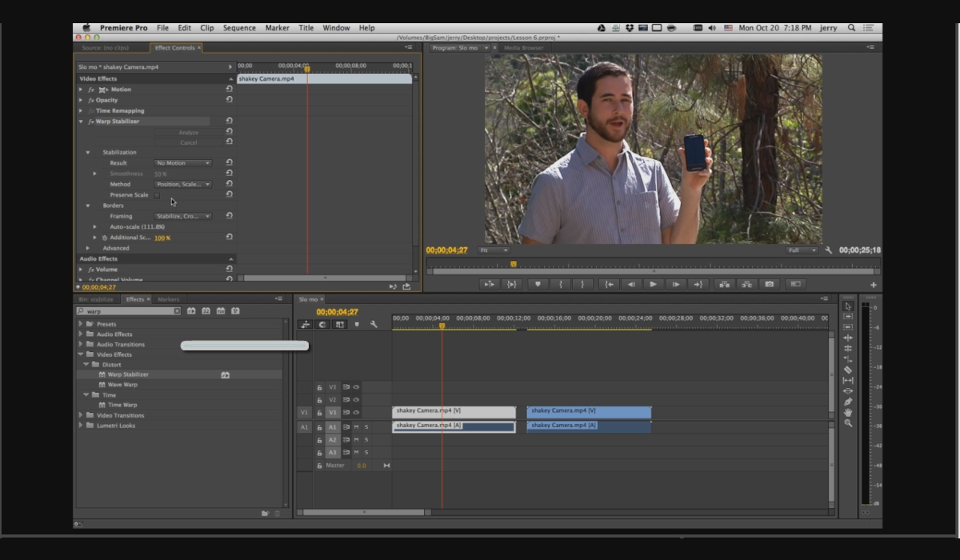Clear the warp search field
This screenshot has height=560, width=960.
pyautogui.click(x=178, y=311)
